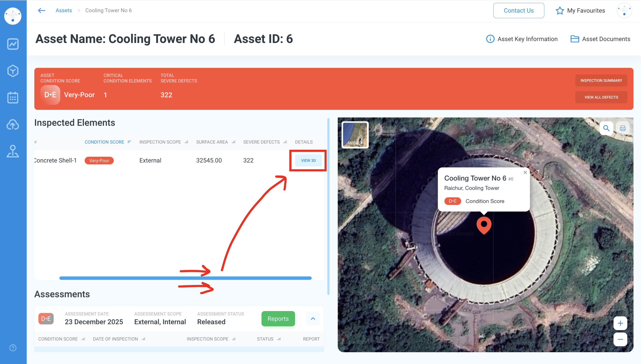
Task: Click the horizontal blue table scrollbar
Action: (x=185, y=278)
